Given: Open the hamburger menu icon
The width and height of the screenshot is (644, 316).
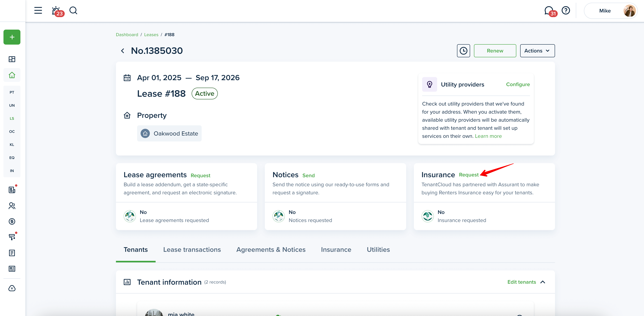Looking at the screenshot, I should pyautogui.click(x=38, y=11).
